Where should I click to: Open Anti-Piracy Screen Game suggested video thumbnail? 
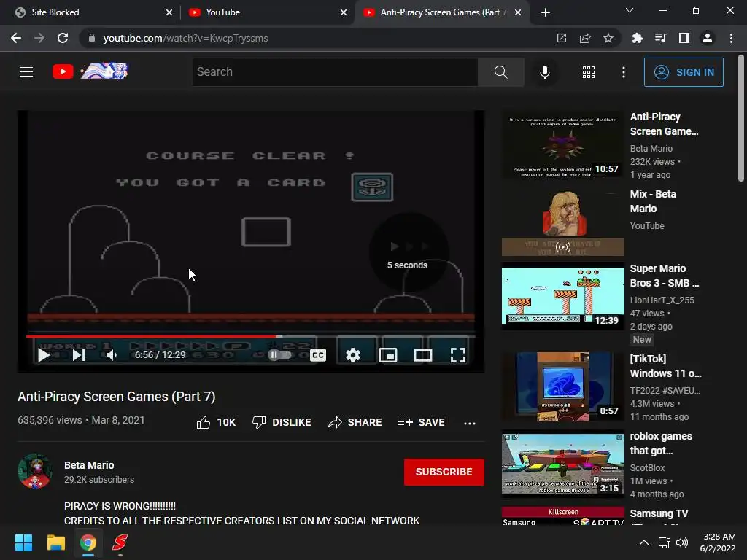(x=562, y=145)
